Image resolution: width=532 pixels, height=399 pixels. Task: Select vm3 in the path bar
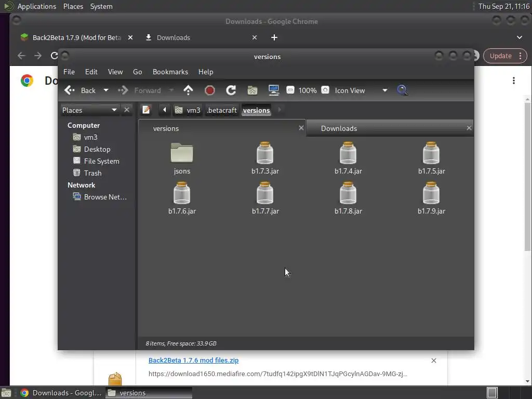pos(188,110)
